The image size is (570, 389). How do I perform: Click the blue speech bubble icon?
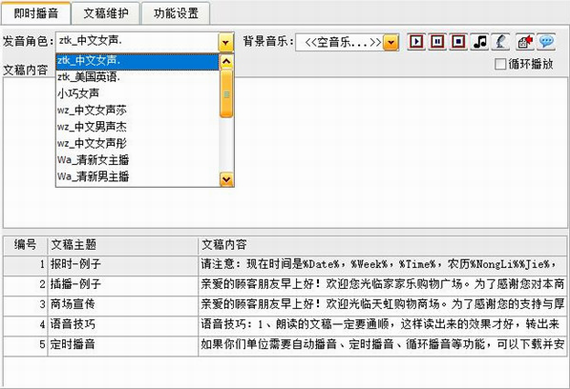point(546,41)
